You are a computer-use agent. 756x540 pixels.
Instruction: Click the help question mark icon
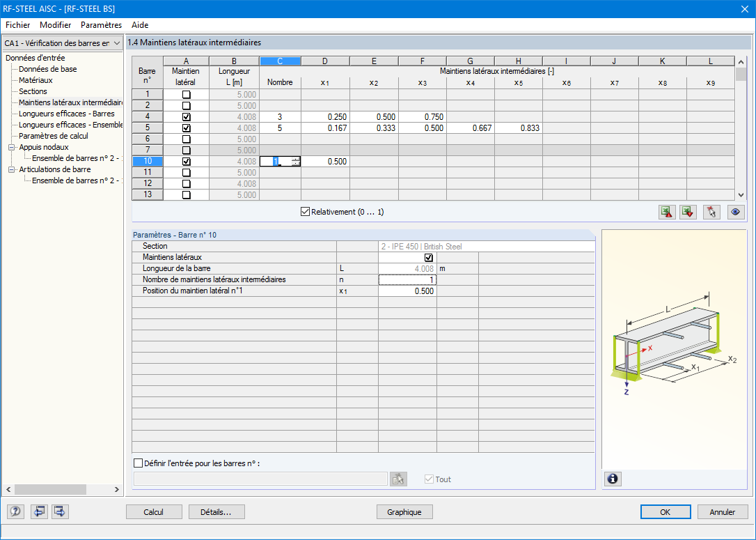pyautogui.click(x=15, y=511)
